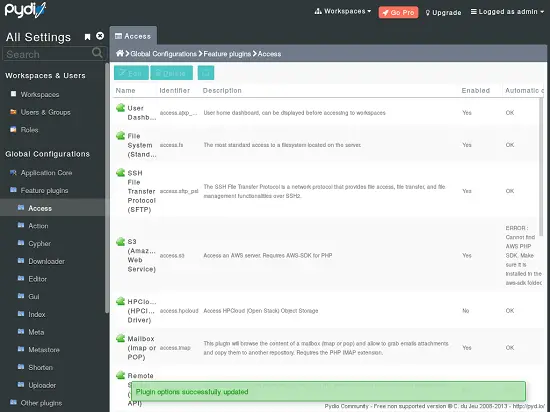Click 'Access an AWS server' description text

[x=268, y=255]
